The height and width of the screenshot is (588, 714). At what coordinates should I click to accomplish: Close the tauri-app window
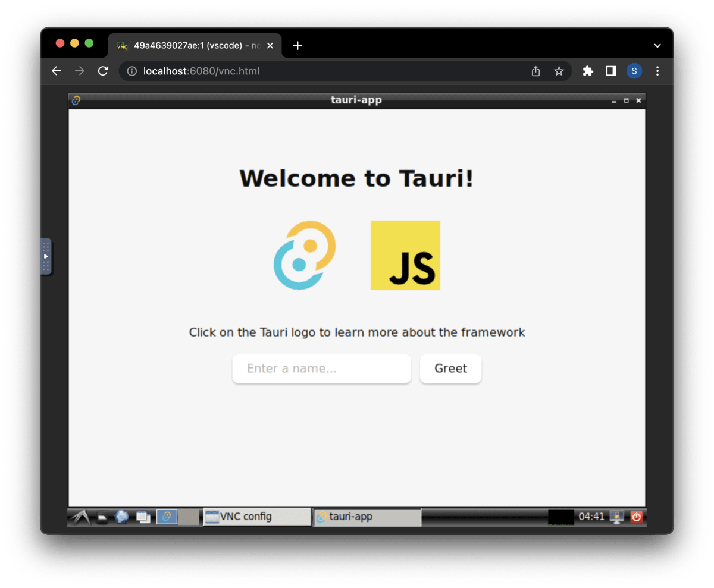(638, 101)
